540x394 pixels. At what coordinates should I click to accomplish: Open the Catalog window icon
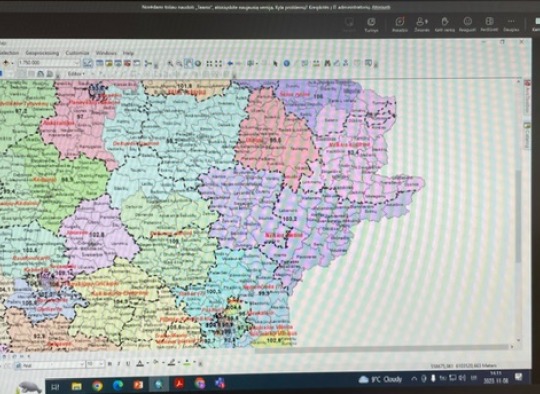click(109, 63)
